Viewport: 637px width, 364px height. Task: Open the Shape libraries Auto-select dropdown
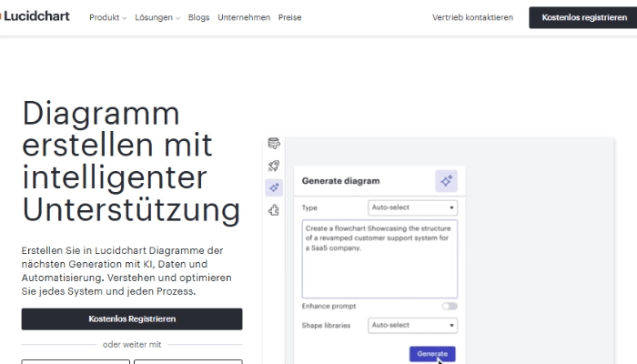pyautogui.click(x=413, y=326)
